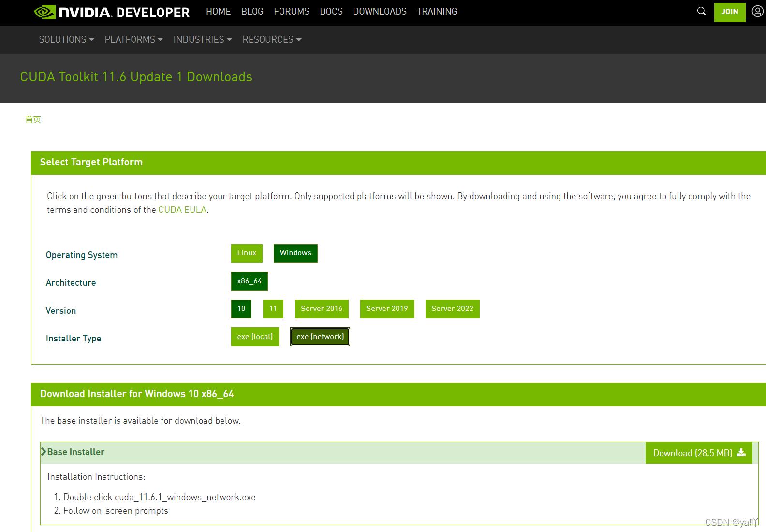Select Windows version 10
The image size is (766, 532).
click(x=241, y=309)
